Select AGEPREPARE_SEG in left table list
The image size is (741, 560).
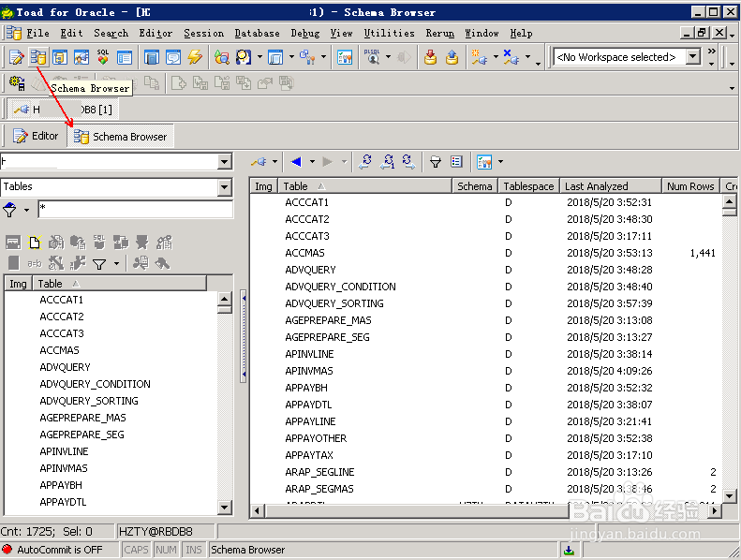[x=82, y=435]
